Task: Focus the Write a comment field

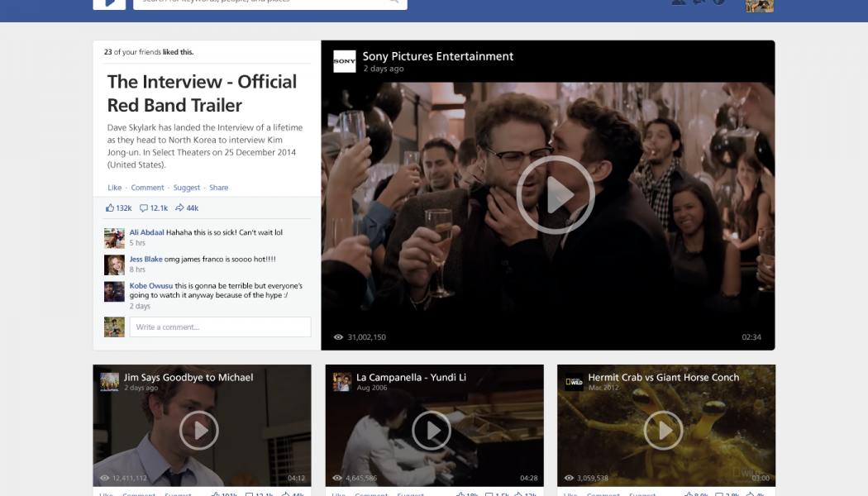Action: pos(220,327)
